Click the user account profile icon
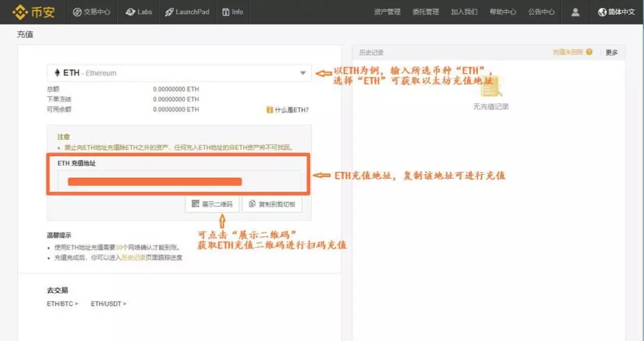Image resolution: width=644 pixels, height=341 pixels. [575, 12]
